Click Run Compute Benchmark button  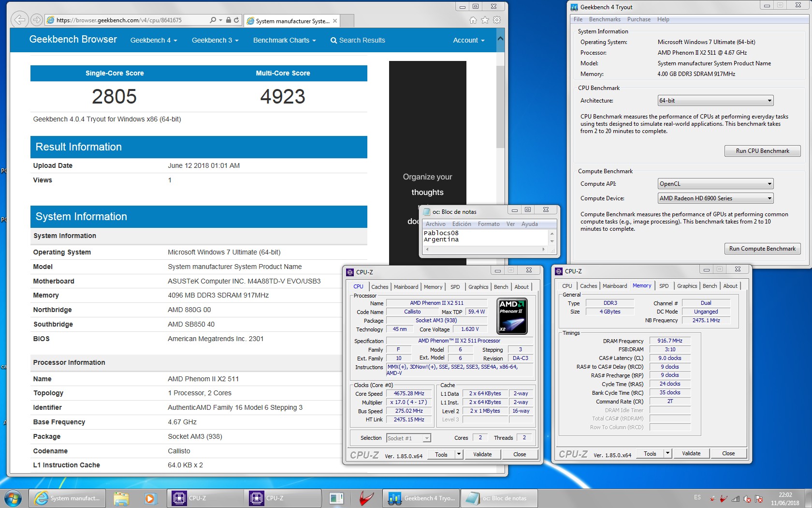coord(762,249)
